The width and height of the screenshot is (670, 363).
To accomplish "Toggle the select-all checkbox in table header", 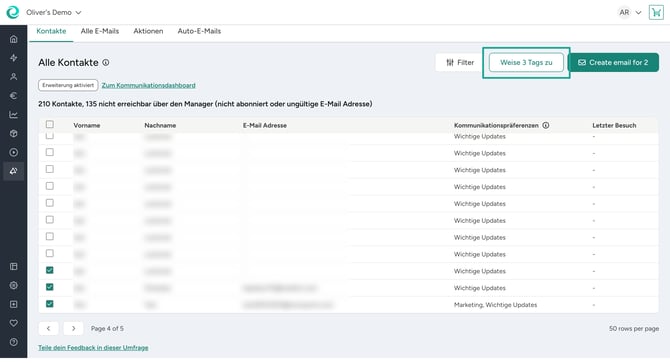I will pyautogui.click(x=50, y=124).
